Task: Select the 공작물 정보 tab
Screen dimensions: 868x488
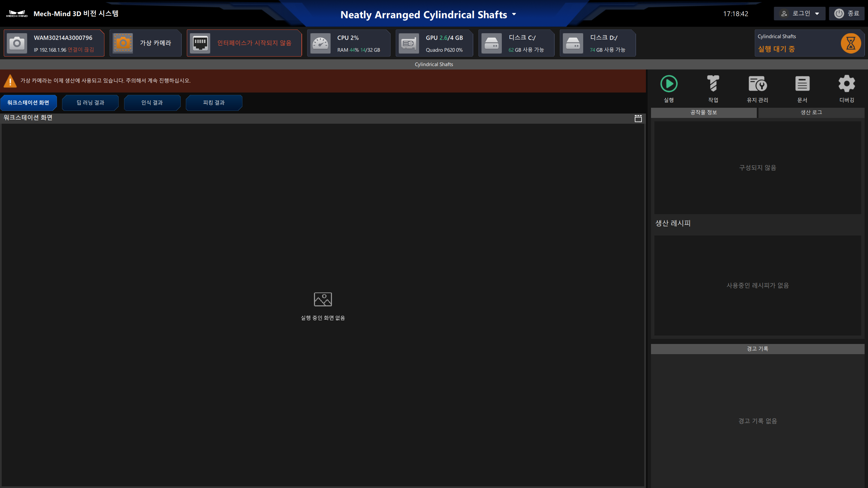Action: [x=704, y=113]
